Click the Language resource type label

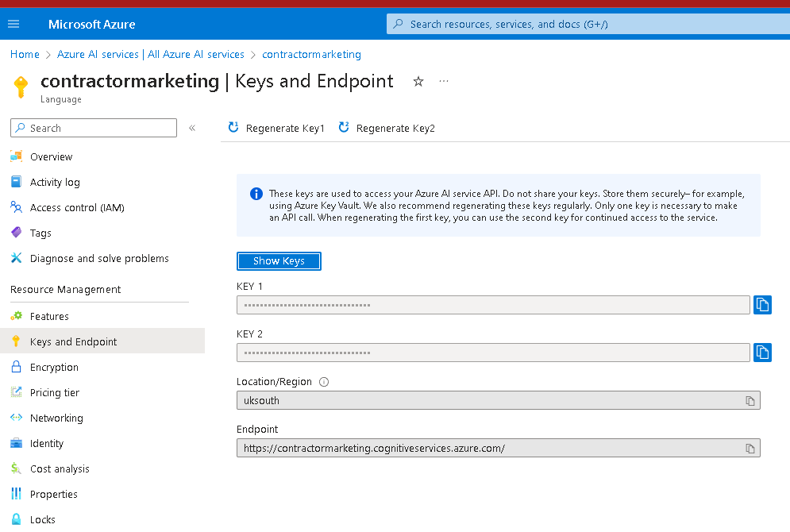[61, 100]
